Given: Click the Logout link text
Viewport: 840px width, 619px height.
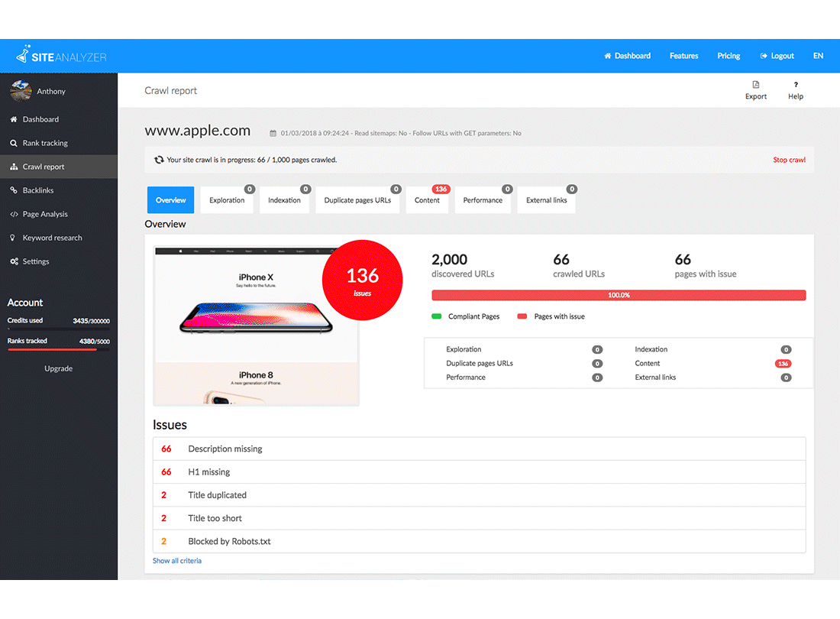Looking at the screenshot, I should point(782,56).
